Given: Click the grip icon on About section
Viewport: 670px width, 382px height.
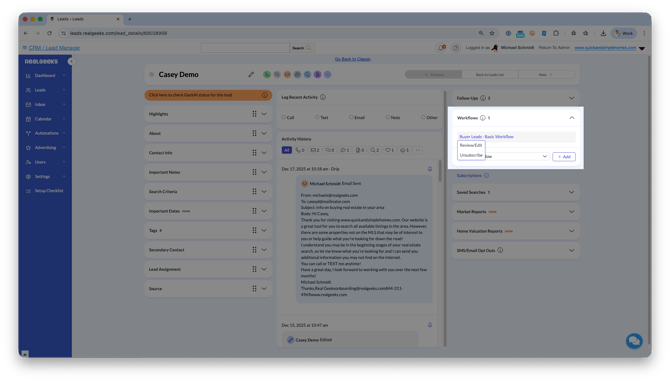Looking at the screenshot, I should (254, 133).
